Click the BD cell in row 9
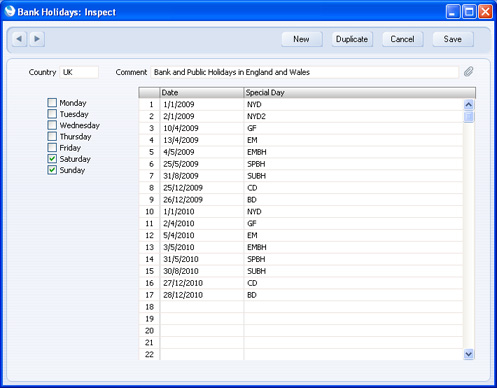 pos(353,200)
